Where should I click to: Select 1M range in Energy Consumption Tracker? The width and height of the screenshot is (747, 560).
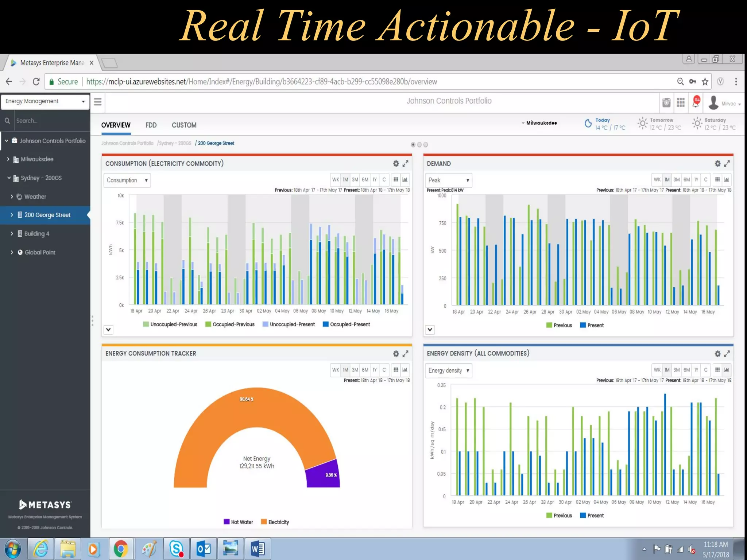pyautogui.click(x=345, y=370)
